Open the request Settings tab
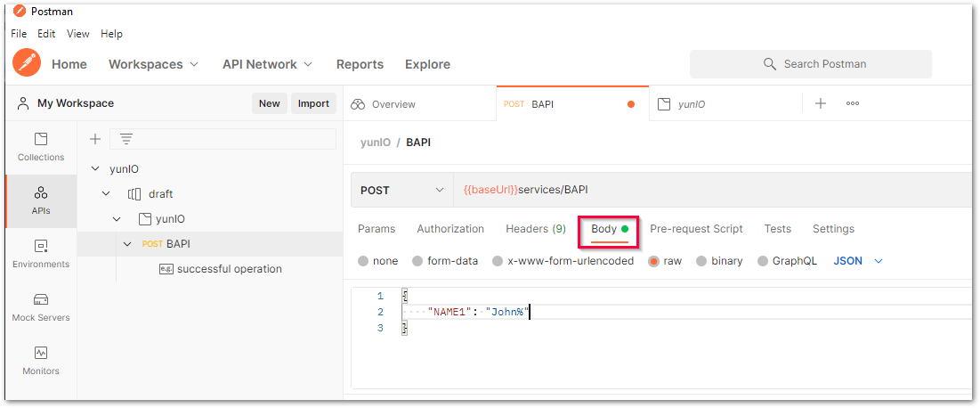980x408 pixels. point(833,229)
